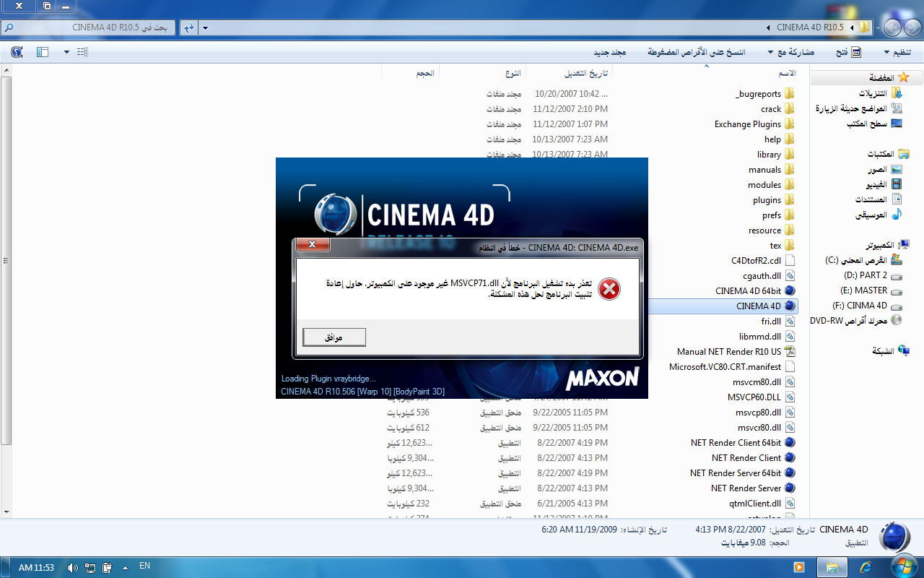Open التنزيلات (Downloads) in navigation pane
Image resolution: width=924 pixels, height=578 pixels.
[x=872, y=93]
